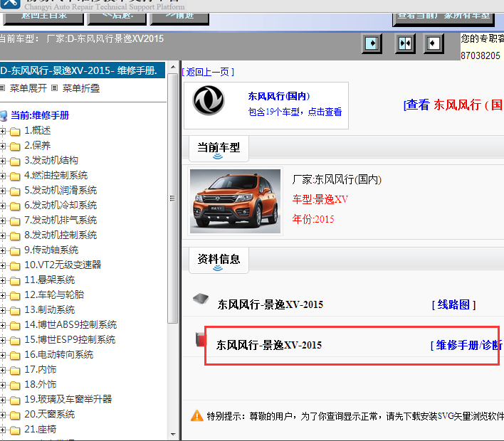Click the icon beside 当前:维修手册
Viewport: 504px width, 441px height.
(x=4, y=116)
